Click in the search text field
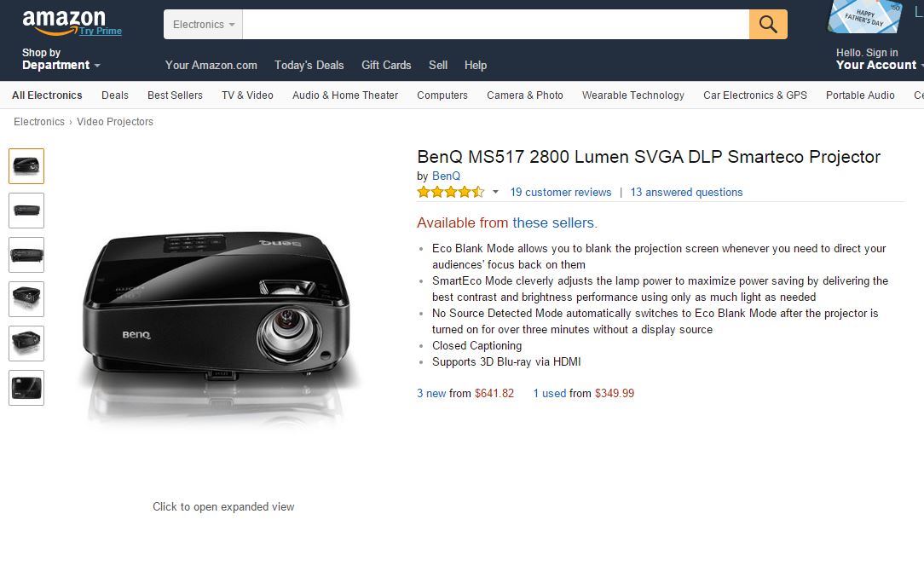 [x=495, y=24]
